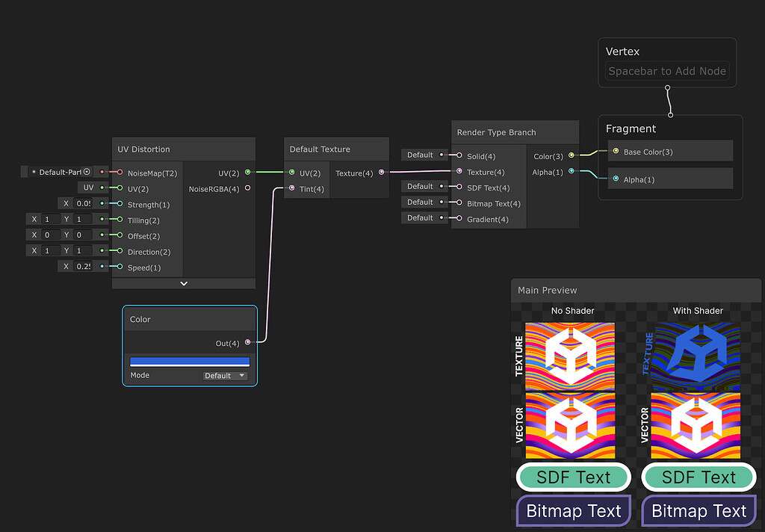This screenshot has height=532, width=765.
Task: Click the UV(2) output port on UV Distortion
Action: click(x=247, y=173)
